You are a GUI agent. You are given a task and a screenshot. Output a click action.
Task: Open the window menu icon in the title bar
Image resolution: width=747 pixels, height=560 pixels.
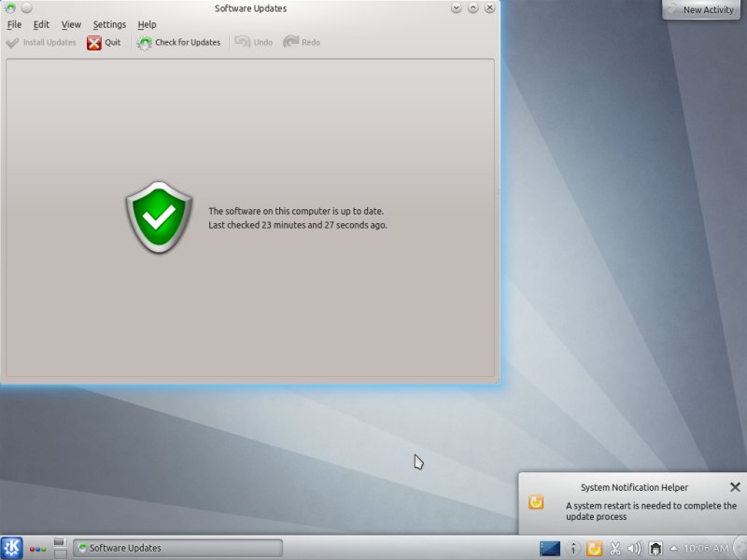tap(10, 8)
